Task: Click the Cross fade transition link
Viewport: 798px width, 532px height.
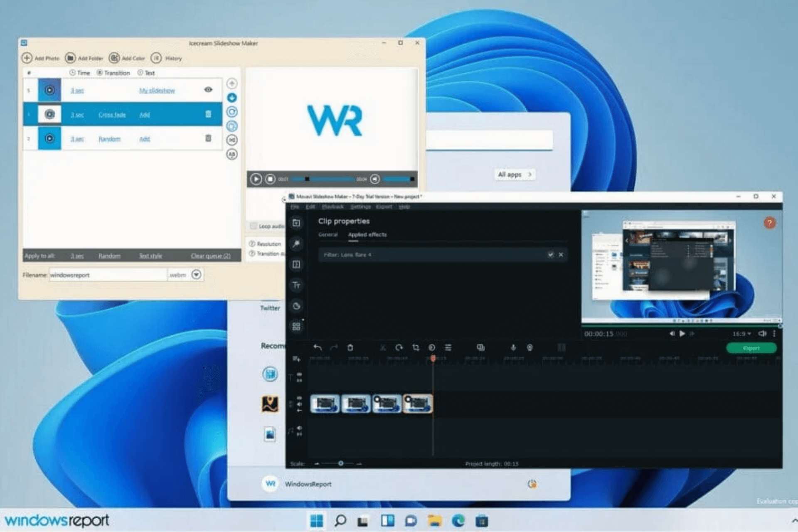Action: click(x=112, y=115)
